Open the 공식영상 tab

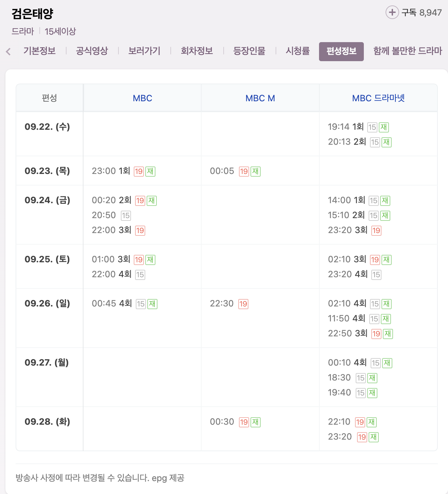(91, 51)
